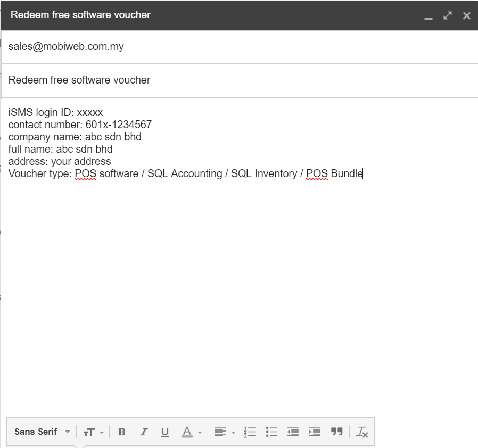
Task: Open the text size dropdown
Action: (x=93, y=432)
